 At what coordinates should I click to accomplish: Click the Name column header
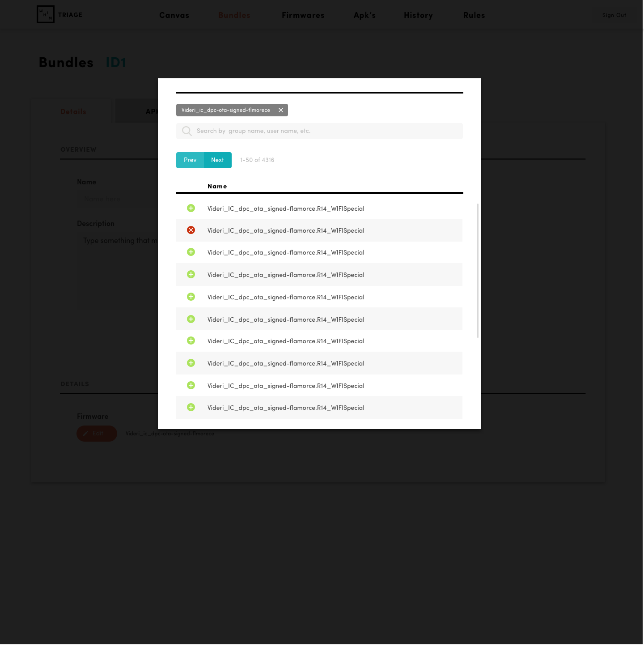(x=217, y=186)
